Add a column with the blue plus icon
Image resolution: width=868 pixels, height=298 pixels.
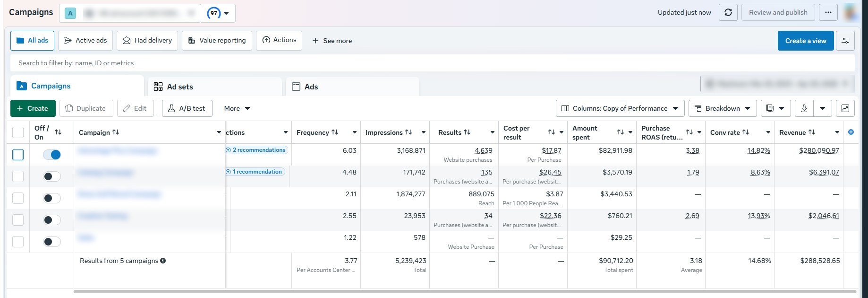(x=851, y=132)
